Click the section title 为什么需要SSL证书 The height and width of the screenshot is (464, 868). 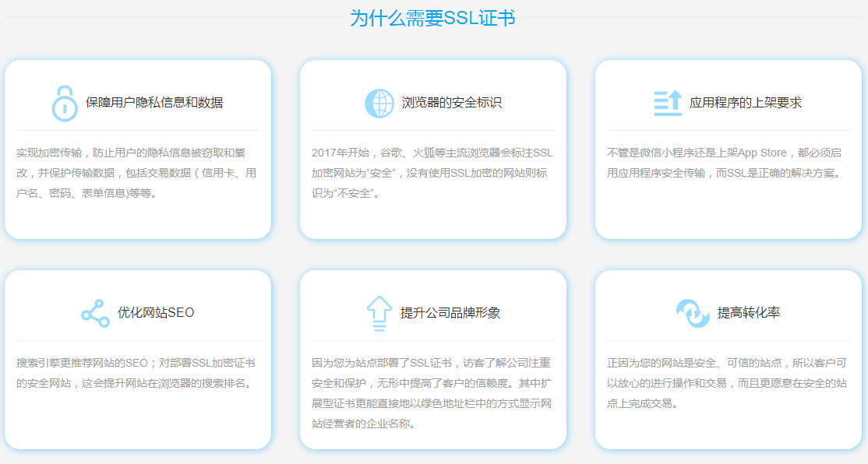(x=432, y=18)
